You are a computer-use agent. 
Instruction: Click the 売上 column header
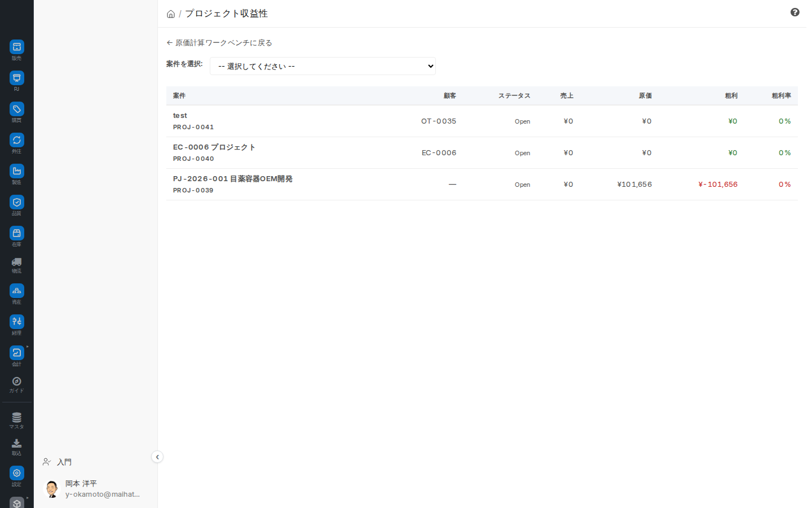(x=567, y=96)
